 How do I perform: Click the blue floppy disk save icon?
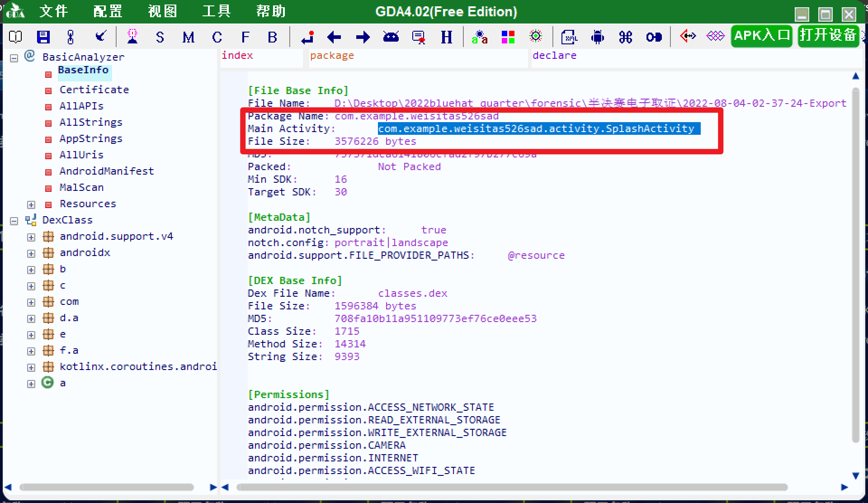coord(43,37)
